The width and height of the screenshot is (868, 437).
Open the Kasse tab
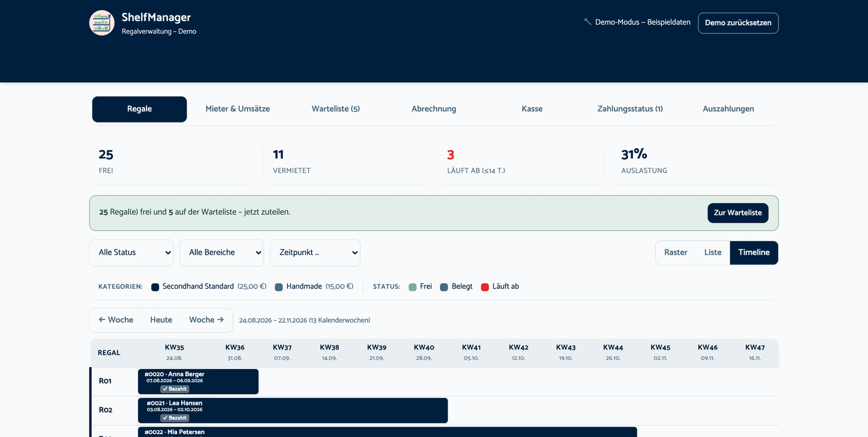click(532, 109)
